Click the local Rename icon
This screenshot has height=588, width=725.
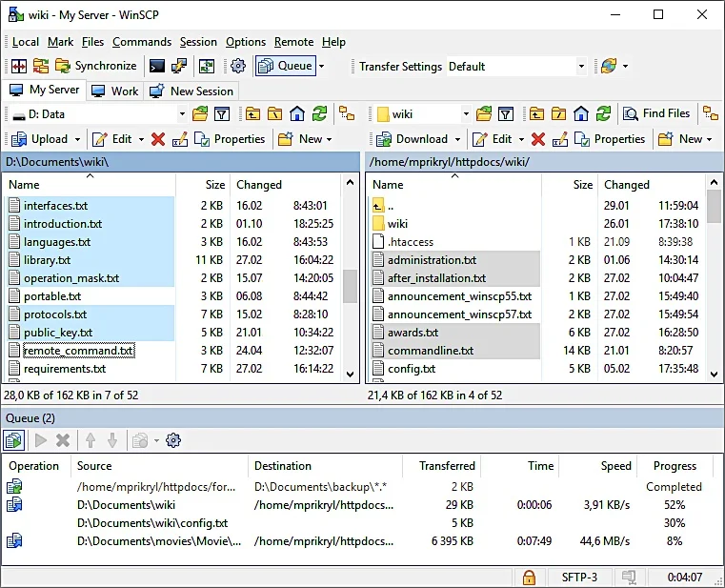tap(180, 139)
